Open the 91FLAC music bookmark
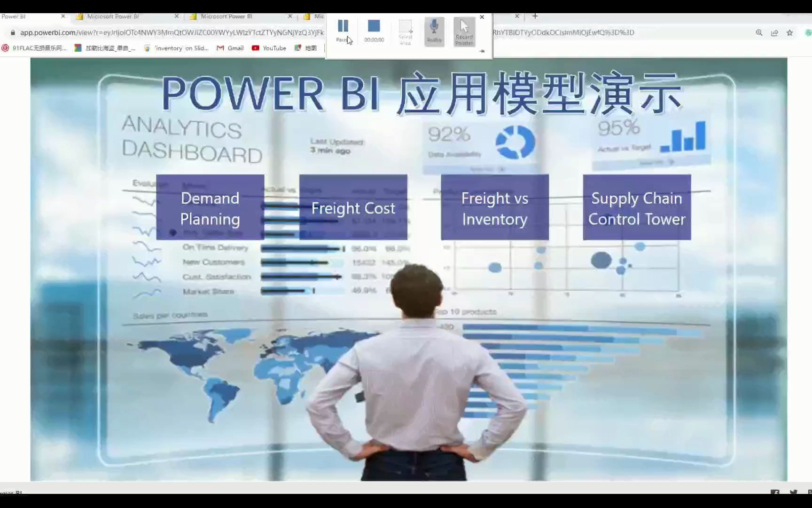 coord(34,48)
